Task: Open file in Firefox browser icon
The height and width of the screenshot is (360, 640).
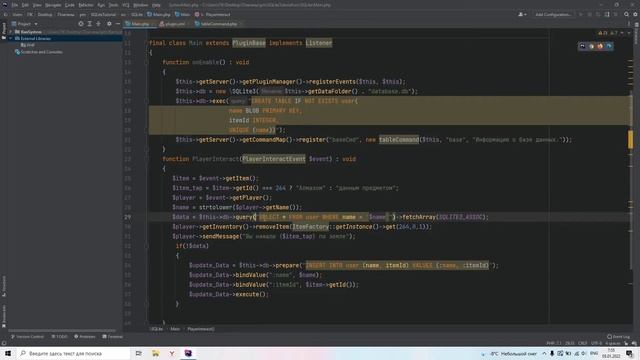Action: click(x=600, y=46)
